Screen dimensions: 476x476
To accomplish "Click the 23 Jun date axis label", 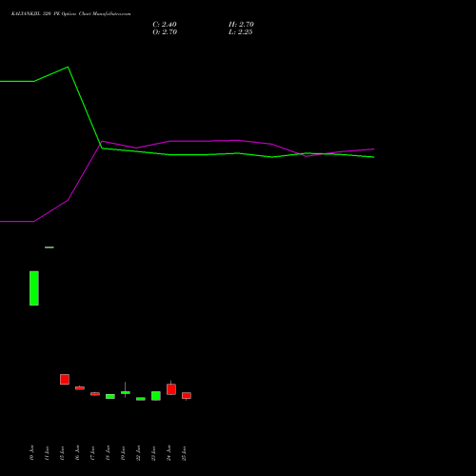I will click(x=153, y=452).
